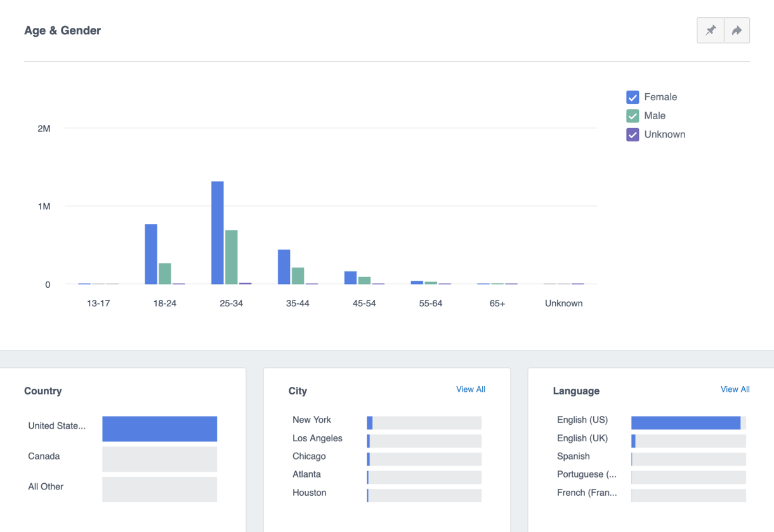Uncheck the Female legend checkbox
Image resolution: width=774 pixels, height=532 pixels.
632,97
